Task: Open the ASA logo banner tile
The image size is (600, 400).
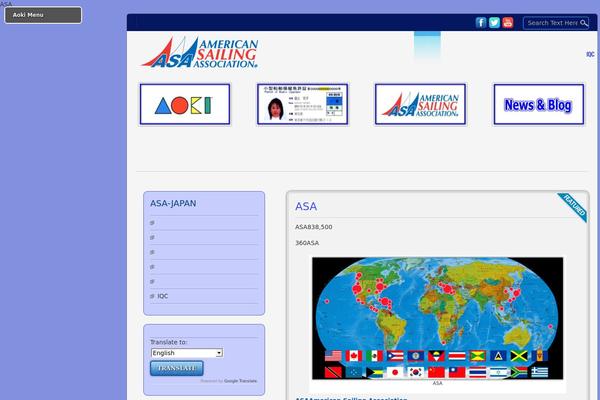Action: coord(420,104)
